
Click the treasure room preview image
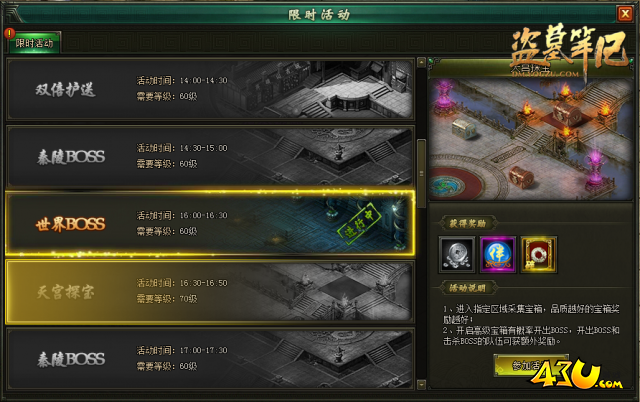530,139
